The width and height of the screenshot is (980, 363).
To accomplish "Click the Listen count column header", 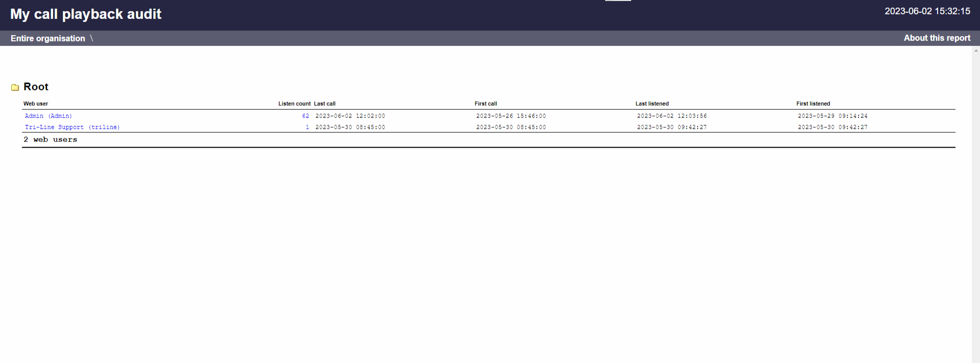I will coord(294,104).
